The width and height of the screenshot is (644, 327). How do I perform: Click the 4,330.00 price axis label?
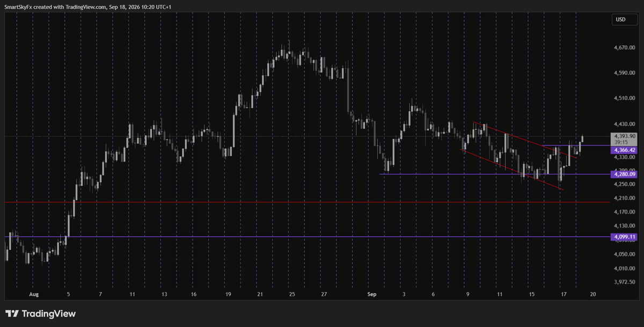pyautogui.click(x=624, y=158)
